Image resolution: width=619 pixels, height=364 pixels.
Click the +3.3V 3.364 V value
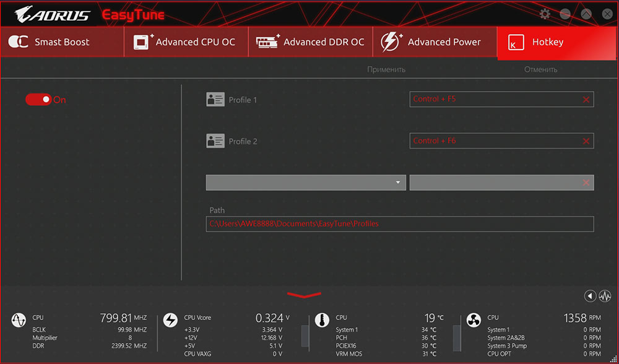coord(272,330)
